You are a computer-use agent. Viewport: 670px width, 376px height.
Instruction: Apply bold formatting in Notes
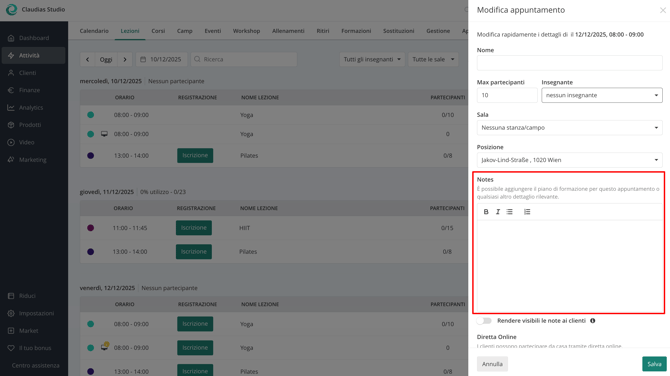click(486, 212)
